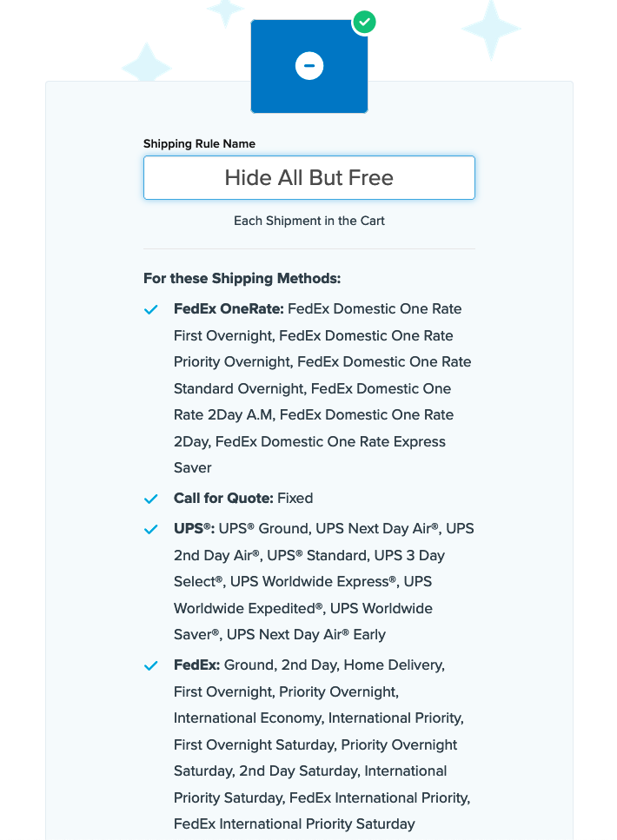
Task: Click the checkmark beside the UPS® methods
Action: 151,529
